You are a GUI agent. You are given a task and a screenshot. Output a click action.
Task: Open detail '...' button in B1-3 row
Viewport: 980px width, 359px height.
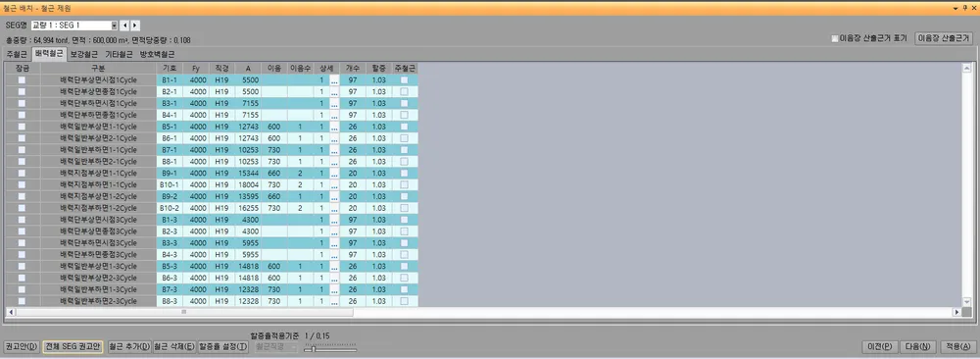(x=334, y=220)
